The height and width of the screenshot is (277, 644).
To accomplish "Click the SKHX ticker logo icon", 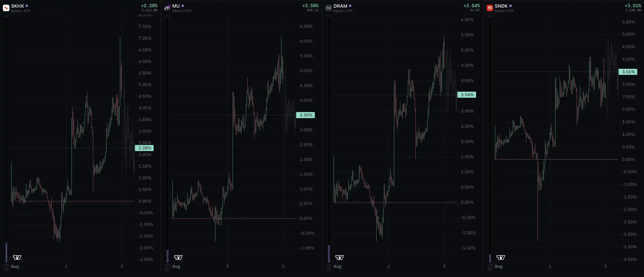I will click(x=6, y=8).
